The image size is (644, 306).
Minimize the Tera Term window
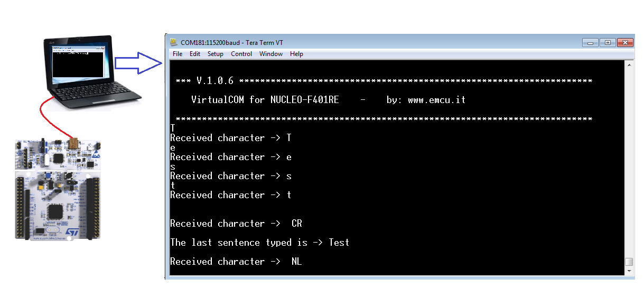pyautogui.click(x=590, y=42)
